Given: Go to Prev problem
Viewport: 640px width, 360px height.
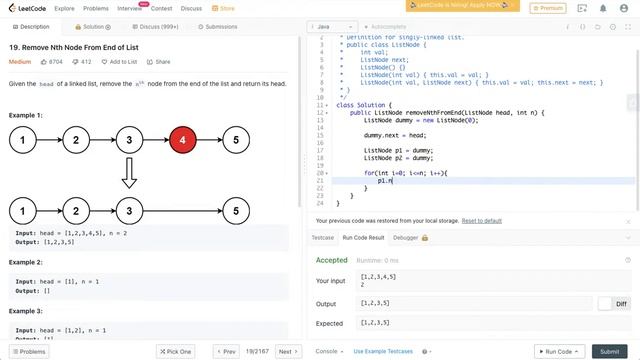Looking at the screenshot, I should pyautogui.click(x=227, y=351).
